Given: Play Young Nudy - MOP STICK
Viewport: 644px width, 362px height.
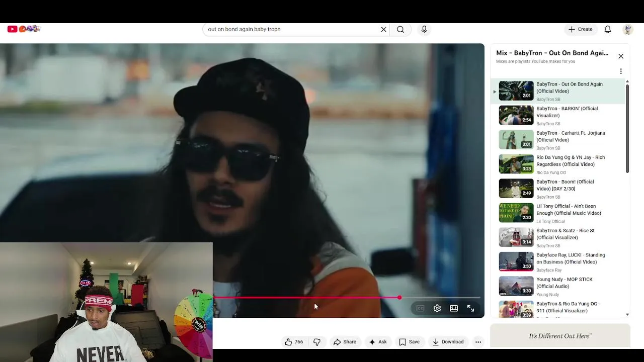Looking at the screenshot, I should click(x=558, y=286).
